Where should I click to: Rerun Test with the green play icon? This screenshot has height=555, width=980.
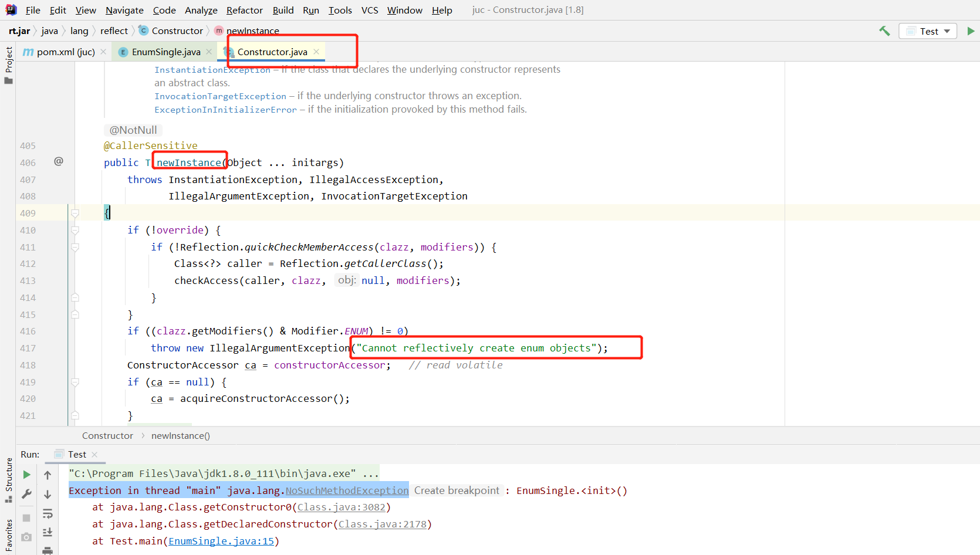[26, 475]
